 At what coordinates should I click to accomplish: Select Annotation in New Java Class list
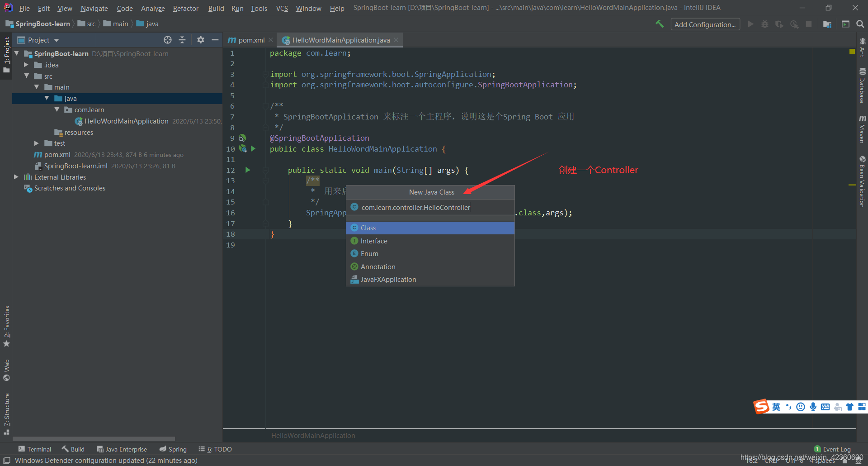tap(430, 266)
